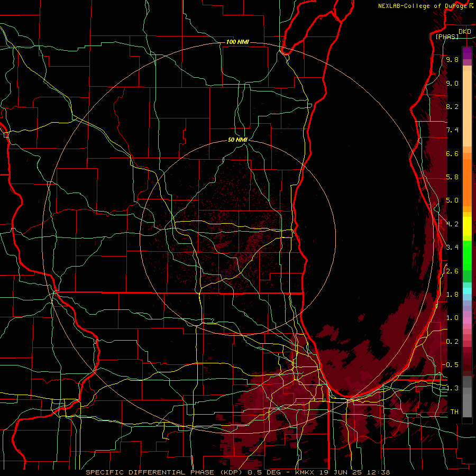Click the "NEXLAB-College of DuPage" header text
This screenshot has height=476, width=476.
pos(422,6)
